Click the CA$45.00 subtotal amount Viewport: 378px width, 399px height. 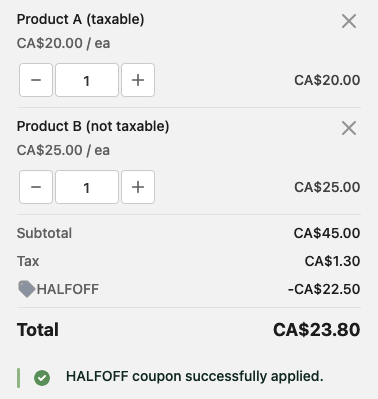(x=327, y=233)
